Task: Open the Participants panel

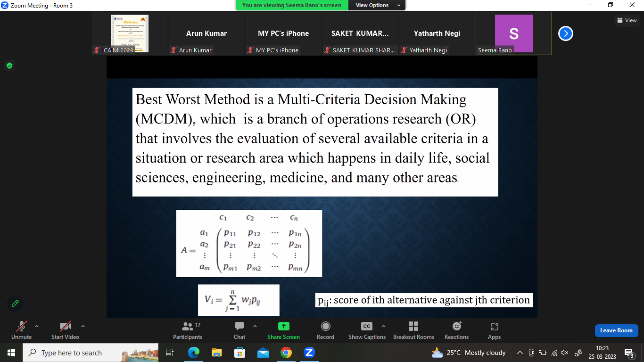Action: coord(187,330)
